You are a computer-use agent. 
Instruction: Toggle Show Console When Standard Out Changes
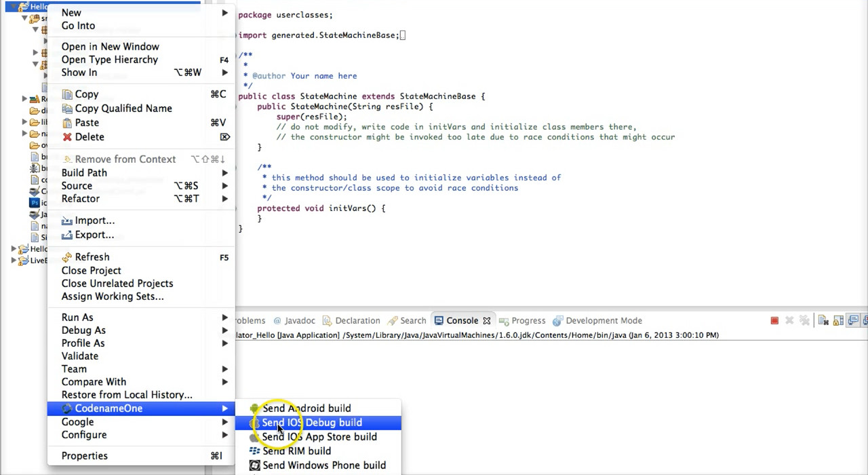[x=853, y=321]
